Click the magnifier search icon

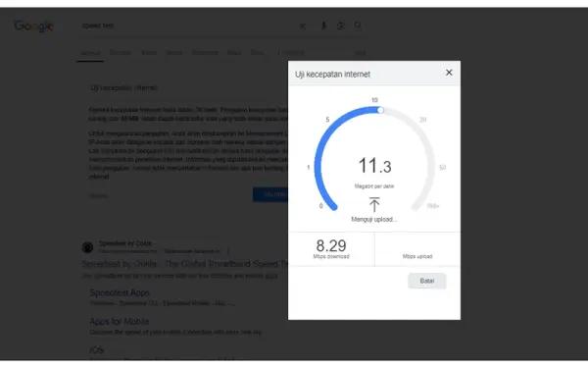pos(358,26)
